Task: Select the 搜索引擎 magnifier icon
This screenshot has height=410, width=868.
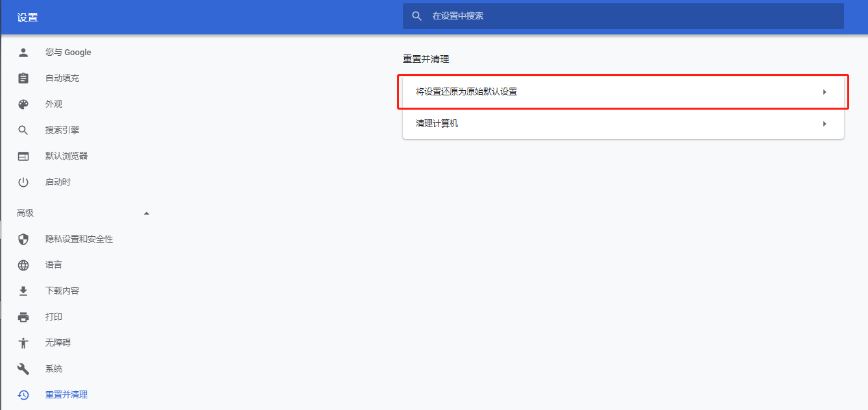Action: [x=23, y=130]
